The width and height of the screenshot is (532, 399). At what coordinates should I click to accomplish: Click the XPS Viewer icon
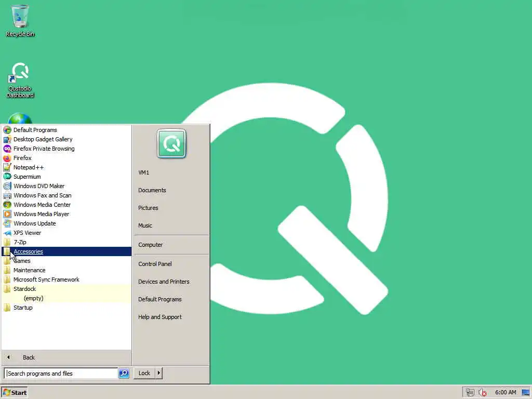pyautogui.click(x=7, y=233)
